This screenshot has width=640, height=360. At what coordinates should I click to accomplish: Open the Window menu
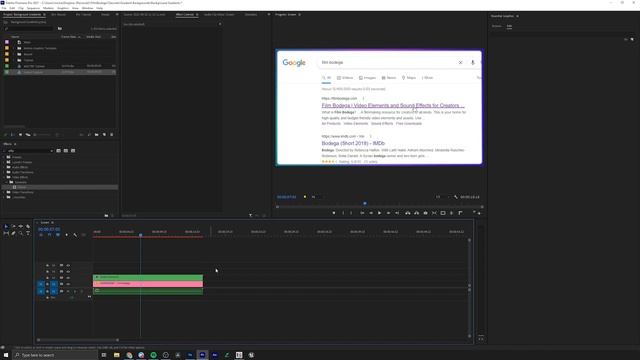pyautogui.click(x=87, y=8)
